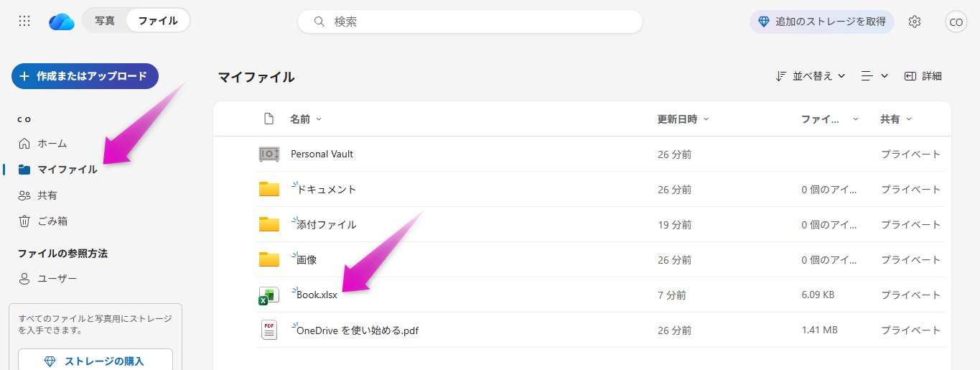Open the view layout options dropdown
Image resolution: width=980 pixels, height=370 pixels.
(874, 76)
